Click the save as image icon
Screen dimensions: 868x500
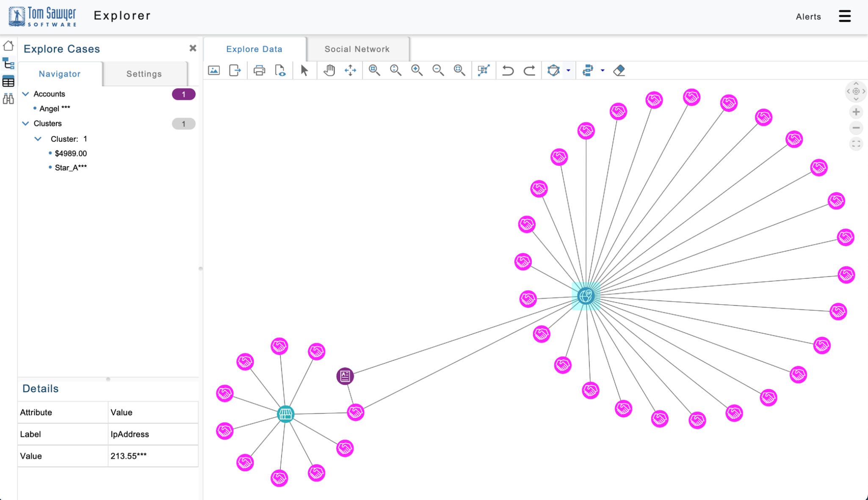[x=214, y=70]
